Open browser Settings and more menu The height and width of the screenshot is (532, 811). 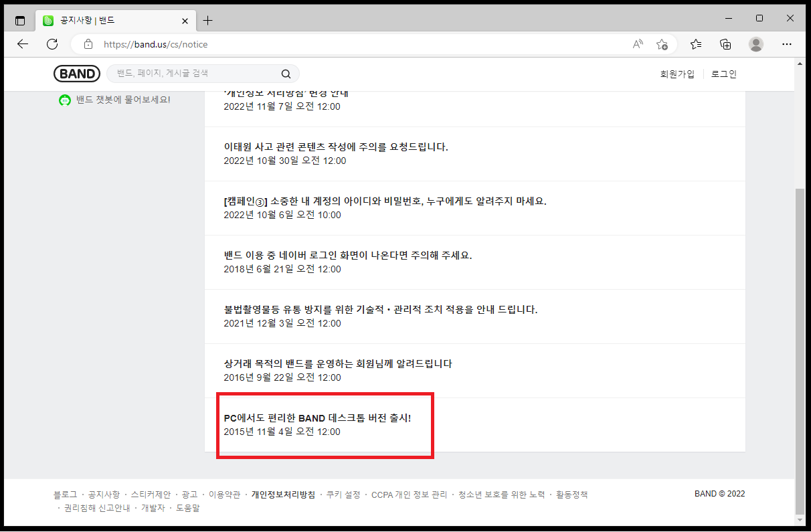787,44
